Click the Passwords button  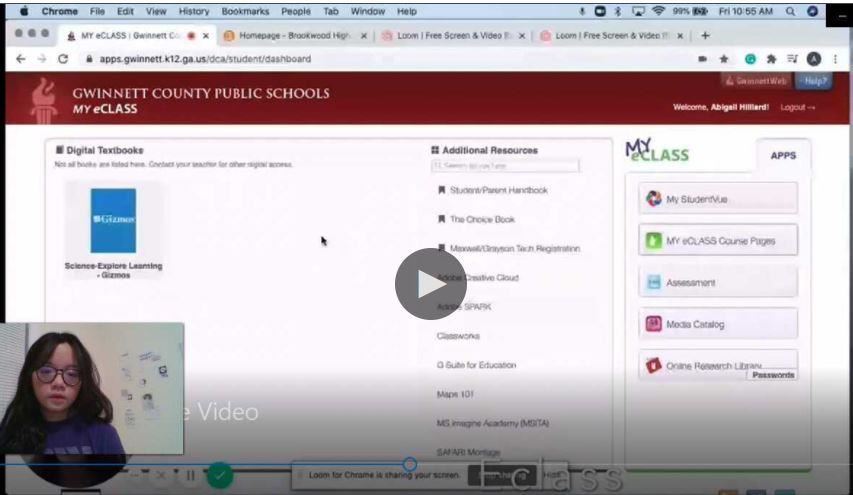[773, 375]
